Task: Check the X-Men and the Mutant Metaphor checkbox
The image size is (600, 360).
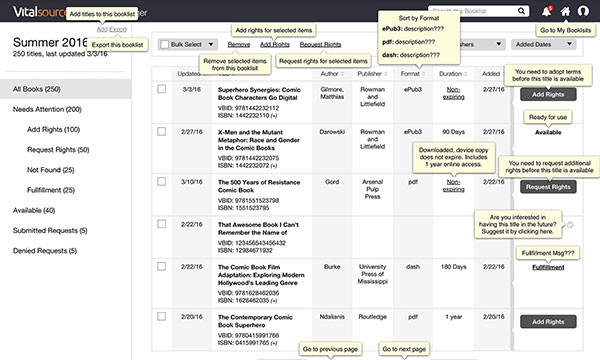Action: click(x=161, y=132)
